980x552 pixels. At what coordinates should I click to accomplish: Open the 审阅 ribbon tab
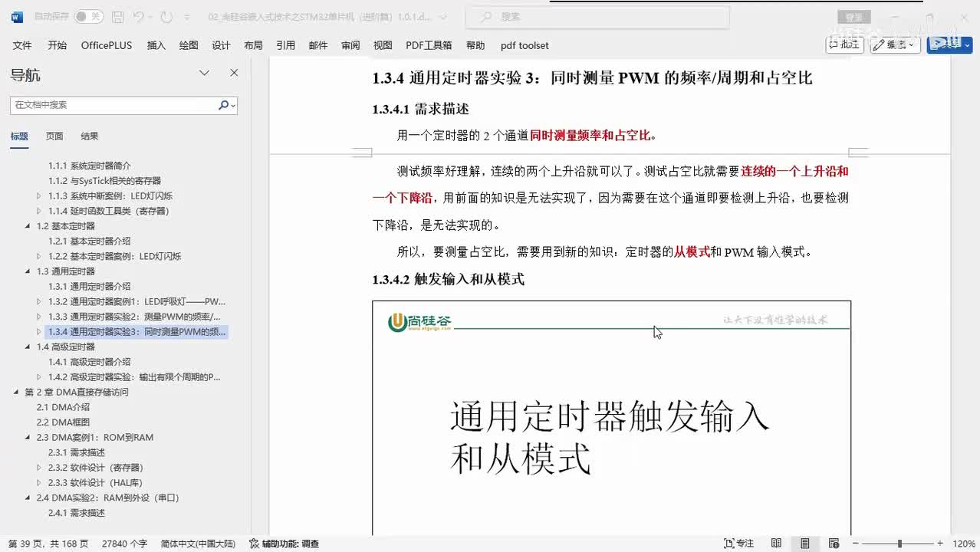click(x=350, y=45)
